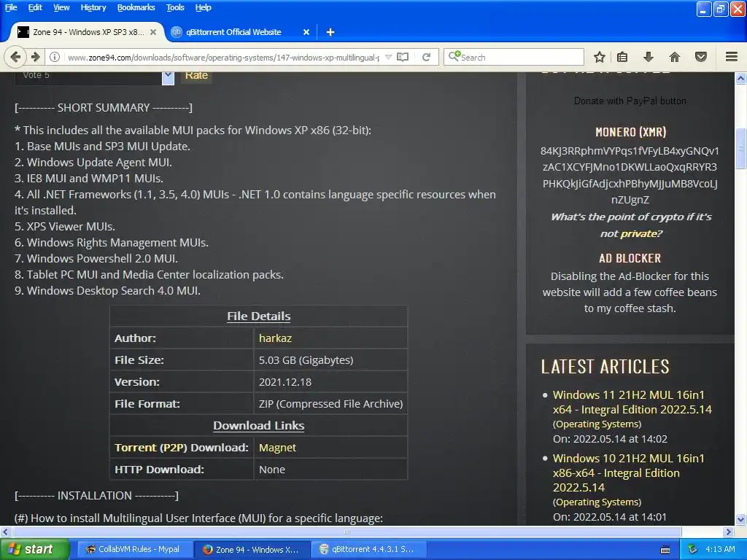This screenshot has width=747, height=560.
Task: Click the version 2021.12.18 cell
Action: 330,382
